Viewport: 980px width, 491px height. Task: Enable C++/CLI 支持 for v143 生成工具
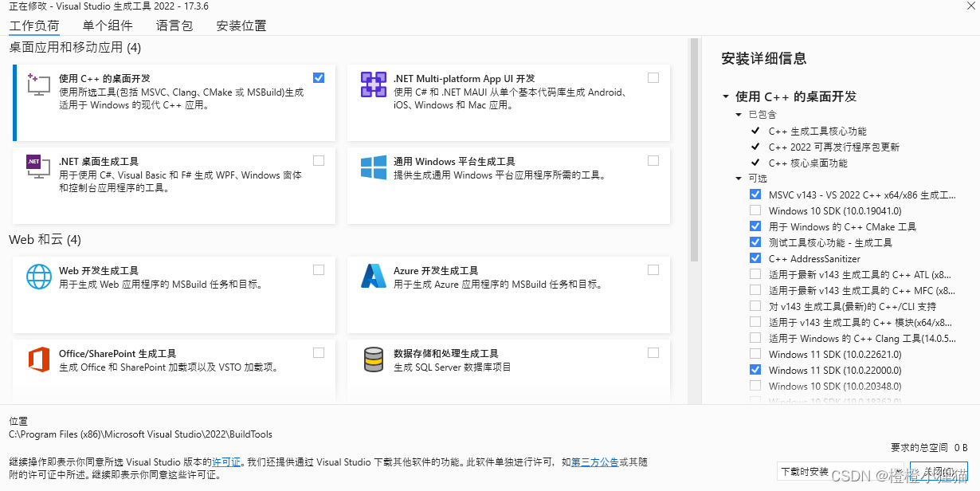(x=755, y=306)
